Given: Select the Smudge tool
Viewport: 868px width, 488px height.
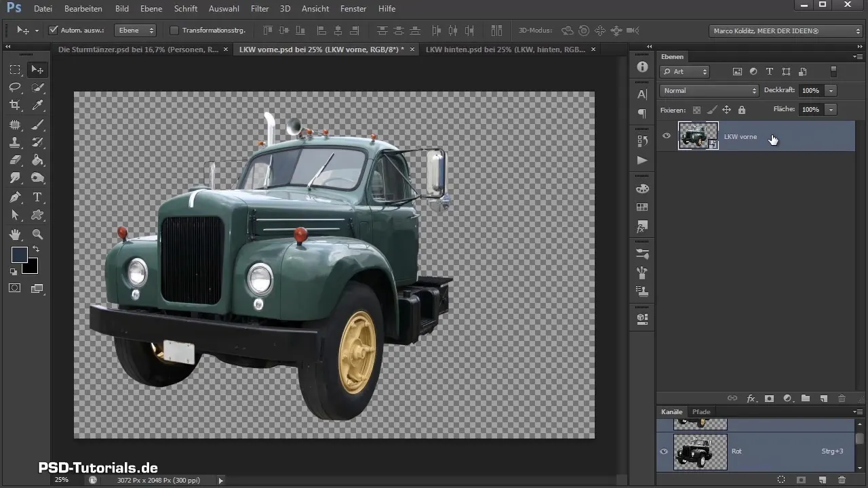Looking at the screenshot, I should 15,178.
